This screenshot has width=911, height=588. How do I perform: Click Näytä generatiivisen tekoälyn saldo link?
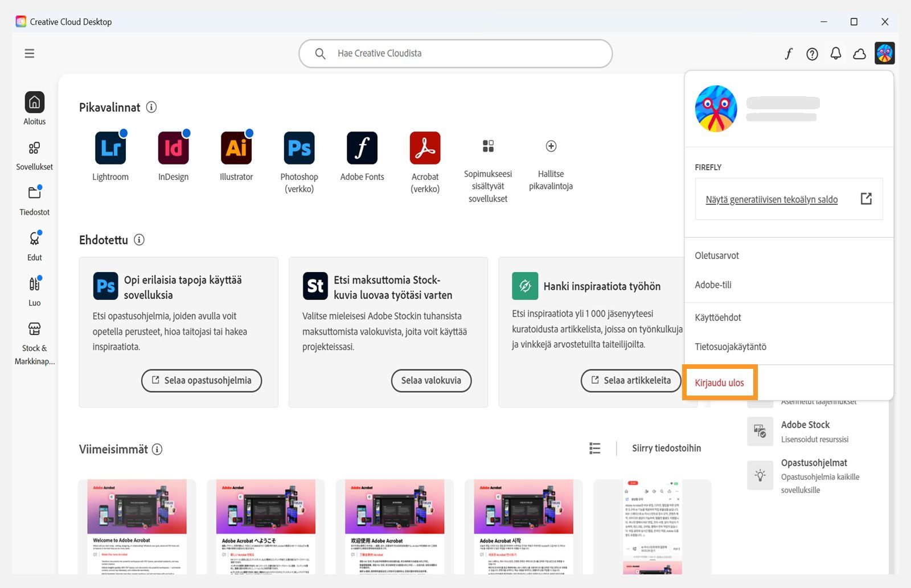pos(772,199)
